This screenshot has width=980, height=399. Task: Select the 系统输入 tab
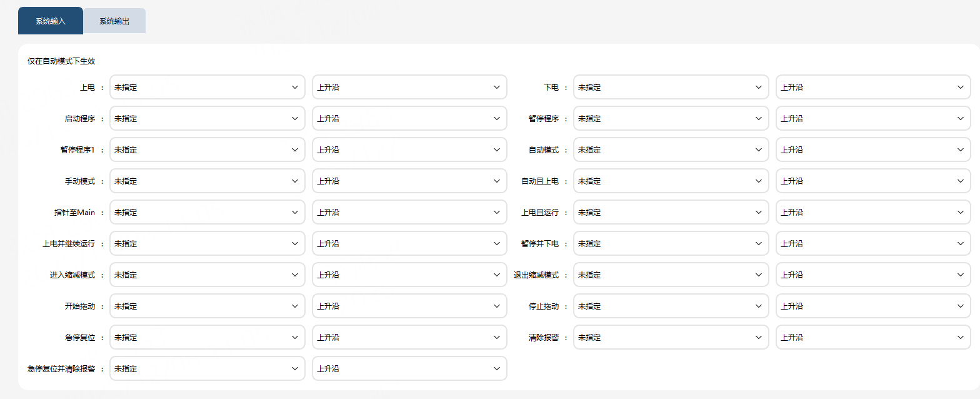pyautogui.click(x=51, y=21)
